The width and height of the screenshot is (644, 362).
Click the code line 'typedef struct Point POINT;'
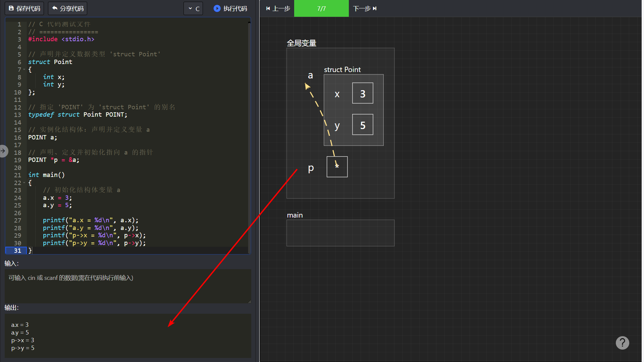[78, 115]
